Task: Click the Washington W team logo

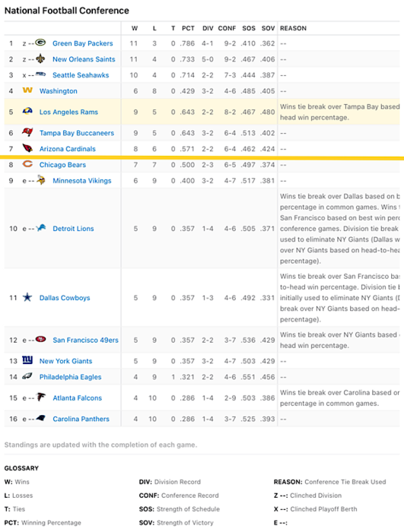Action: click(27, 90)
